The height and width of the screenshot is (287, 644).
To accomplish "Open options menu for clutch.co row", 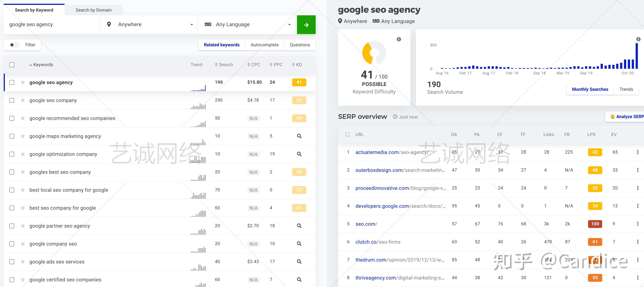I will (x=637, y=242).
